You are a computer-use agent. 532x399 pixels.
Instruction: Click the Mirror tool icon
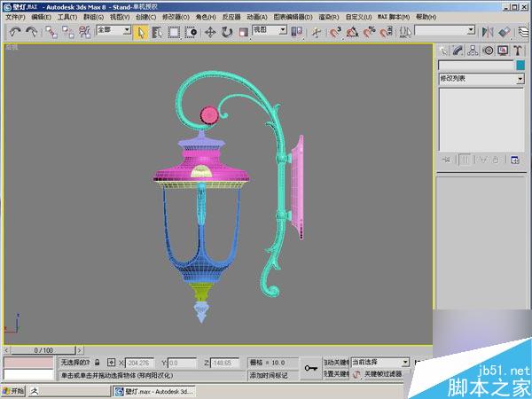click(488, 32)
